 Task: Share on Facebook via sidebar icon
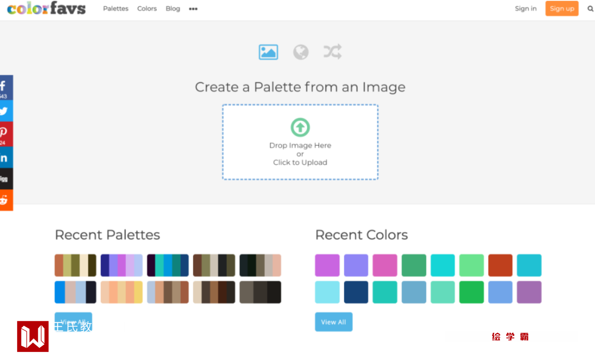pos(5,87)
